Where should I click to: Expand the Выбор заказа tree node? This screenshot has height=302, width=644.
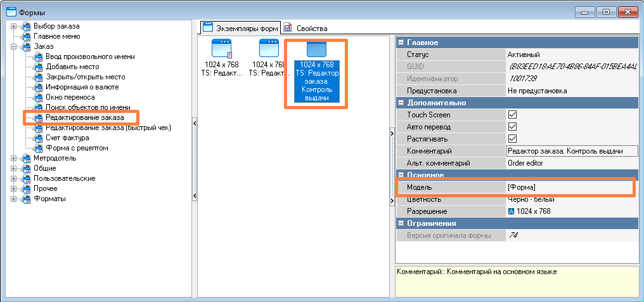tap(15, 26)
